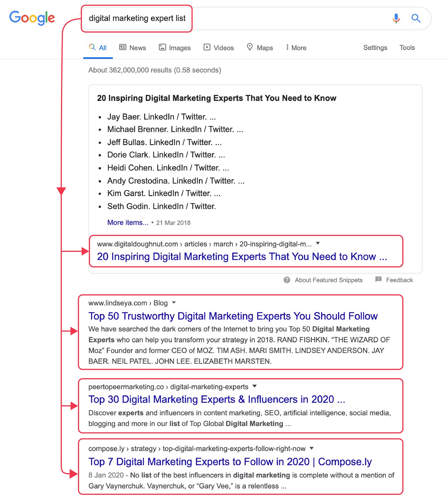The image size is (448, 497).
Task: Open dropdown arrow next to digitaldoughnut.com URL
Action: click(x=318, y=243)
